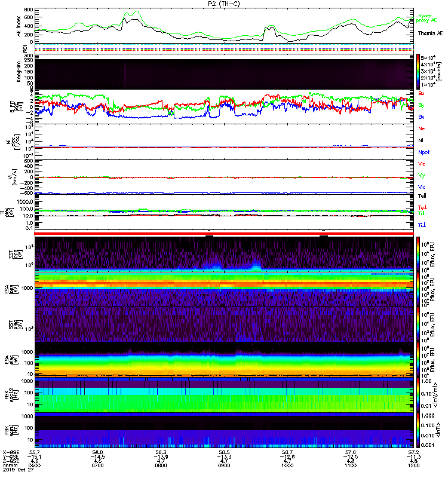The width and height of the screenshot is (448, 478).
Task: Select the blue Ti perpendicular legend entry
Action: [422, 225]
